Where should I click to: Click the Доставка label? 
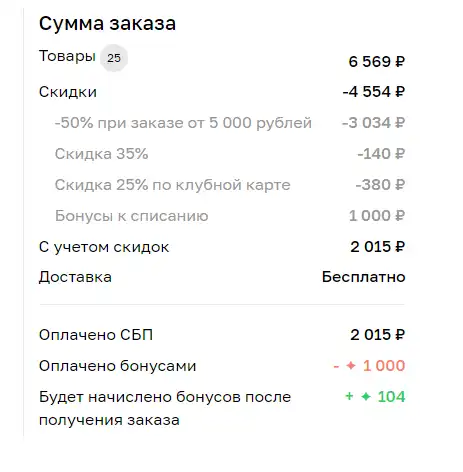(x=75, y=277)
